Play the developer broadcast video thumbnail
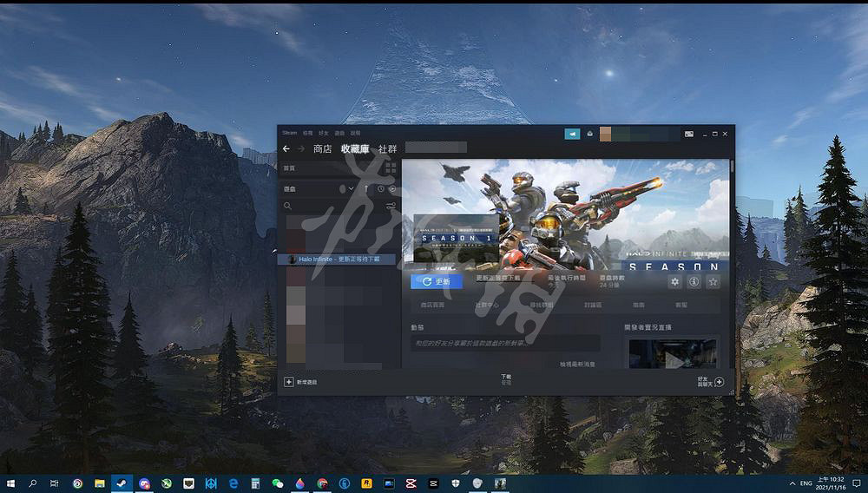 [x=670, y=353]
